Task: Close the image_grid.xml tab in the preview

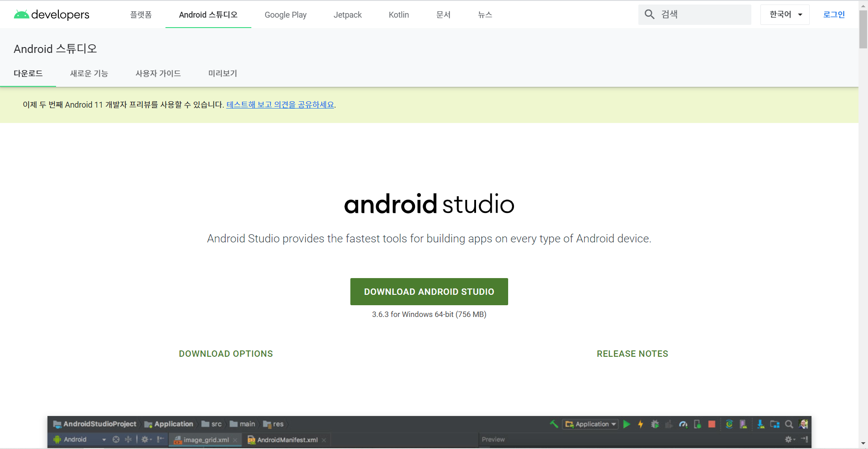Action: pyautogui.click(x=235, y=440)
